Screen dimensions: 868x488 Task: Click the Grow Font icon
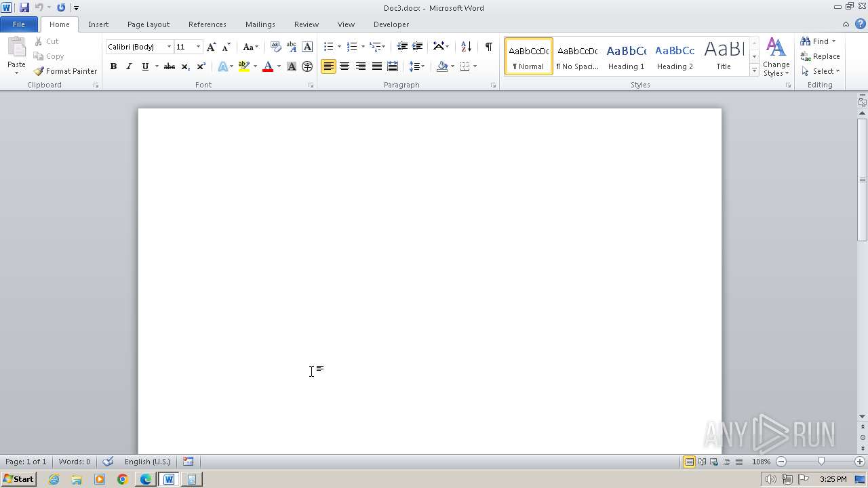coord(212,47)
